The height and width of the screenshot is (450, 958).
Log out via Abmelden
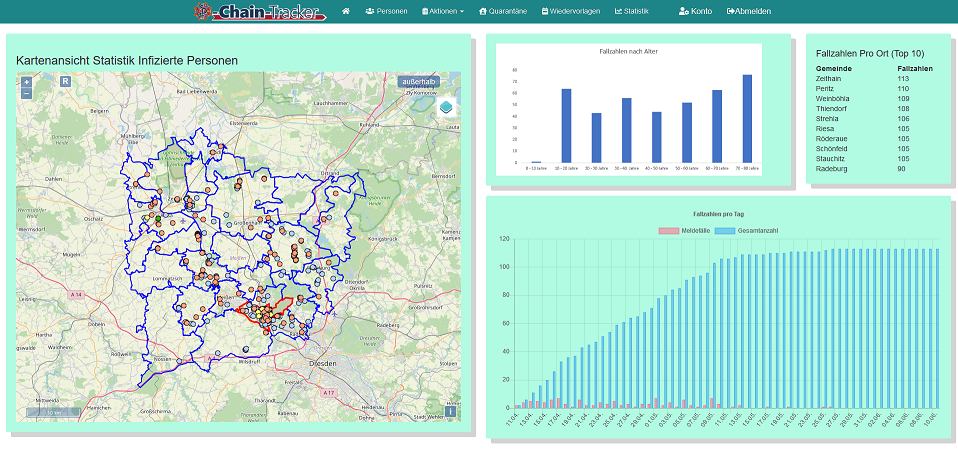tap(749, 11)
